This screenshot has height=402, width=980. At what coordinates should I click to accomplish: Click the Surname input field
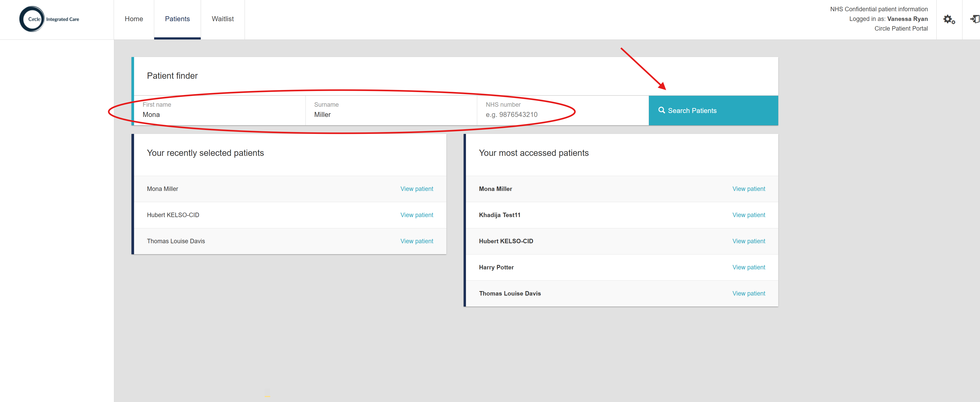coord(391,114)
